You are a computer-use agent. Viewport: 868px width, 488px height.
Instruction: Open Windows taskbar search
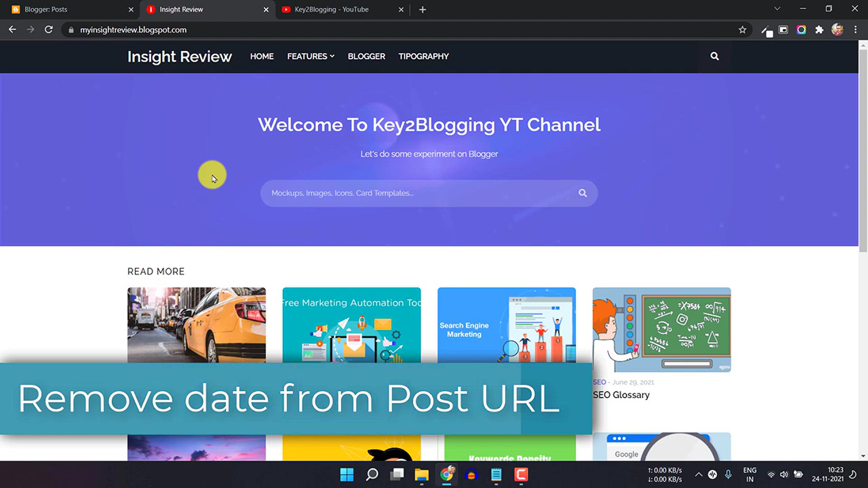coord(372,474)
